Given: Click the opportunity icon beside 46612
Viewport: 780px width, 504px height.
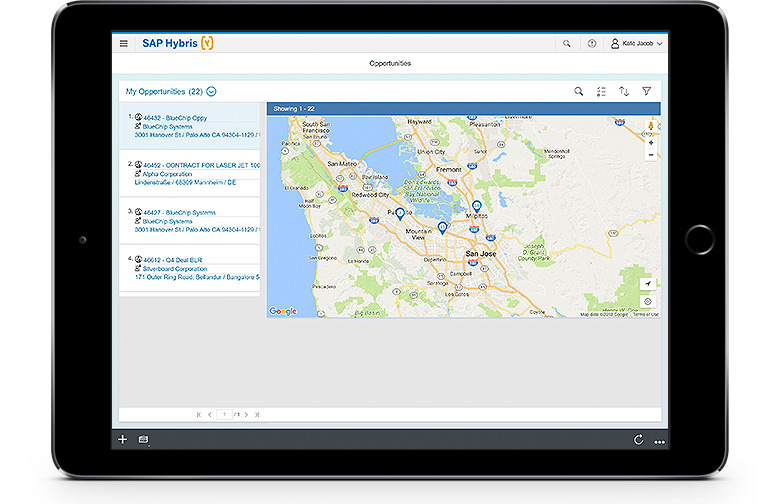Looking at the screenshot, I should click(x=139, y=259).
